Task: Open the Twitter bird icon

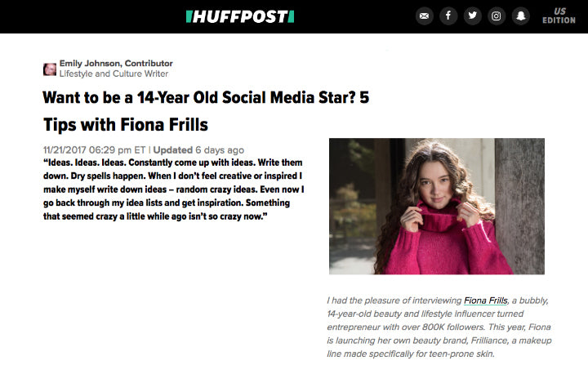Action: [472, 16]
